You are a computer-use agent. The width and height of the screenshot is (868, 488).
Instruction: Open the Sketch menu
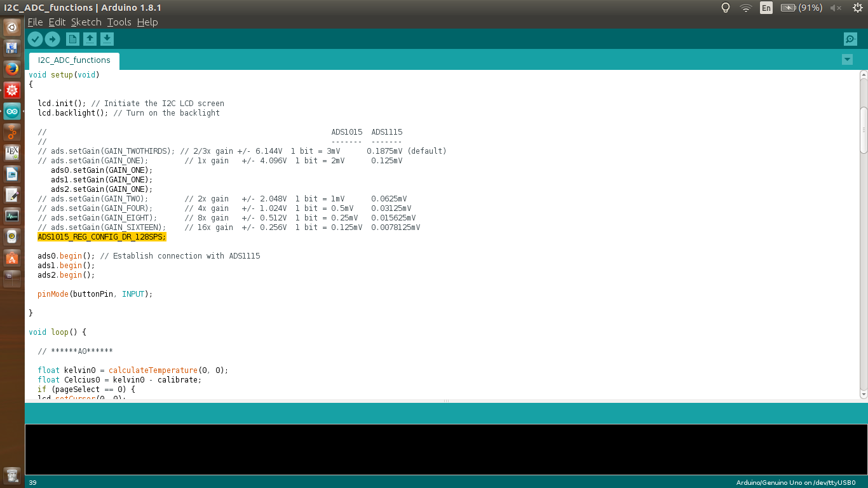pos(86,22)
